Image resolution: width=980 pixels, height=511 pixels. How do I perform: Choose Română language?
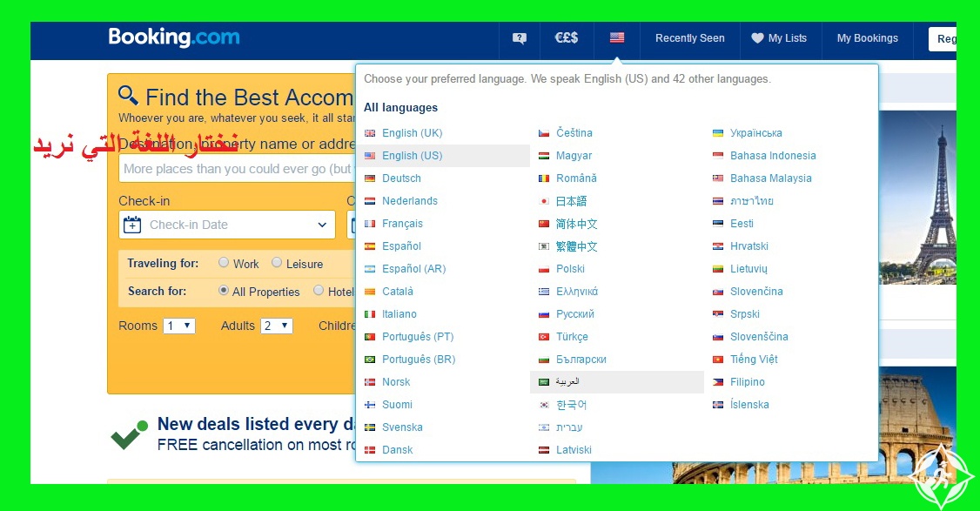tap(576, 178)
